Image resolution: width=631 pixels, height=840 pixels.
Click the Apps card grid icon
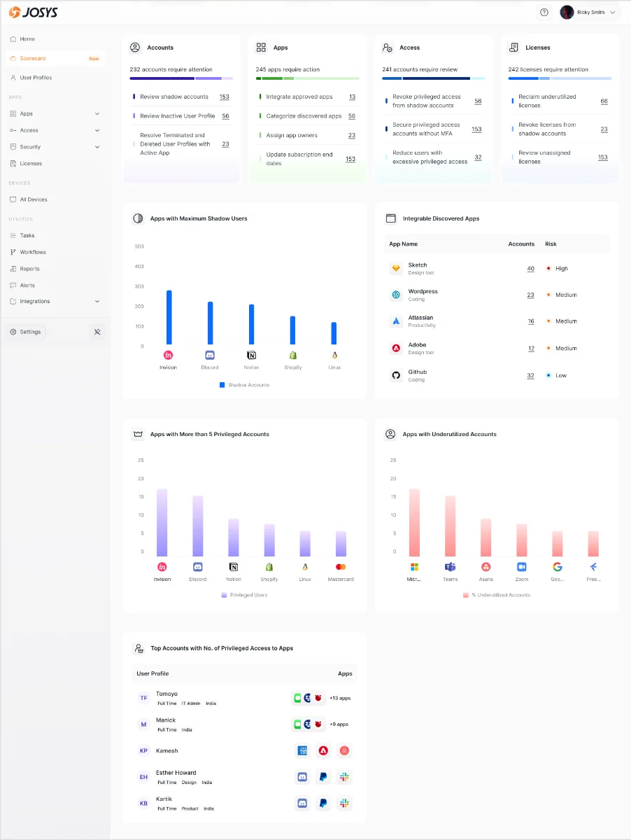[x=261, y=48]
